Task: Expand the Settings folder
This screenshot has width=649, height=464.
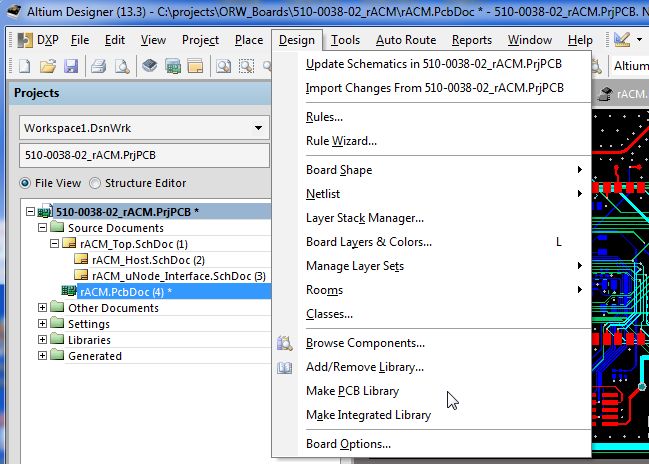Action: [x=42, y=324]
